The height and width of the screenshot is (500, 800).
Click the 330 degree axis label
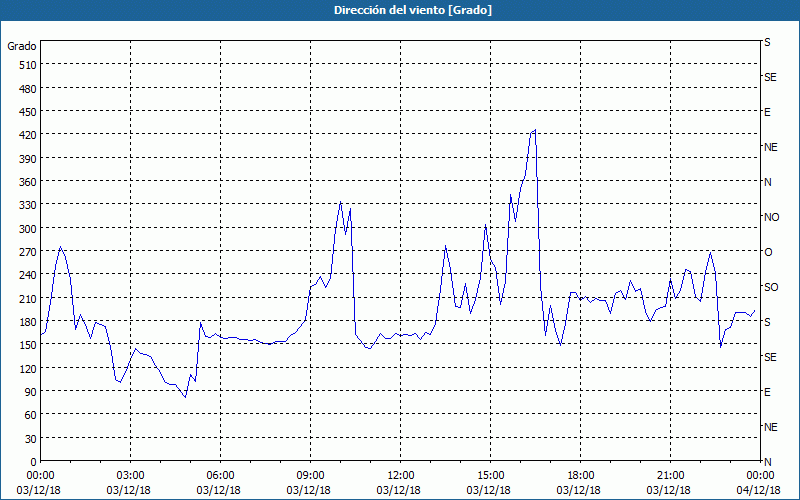28,205
